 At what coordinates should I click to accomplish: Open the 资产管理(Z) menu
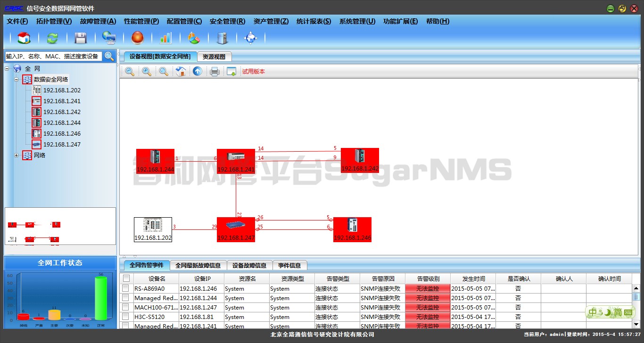(x=271, y=21)
